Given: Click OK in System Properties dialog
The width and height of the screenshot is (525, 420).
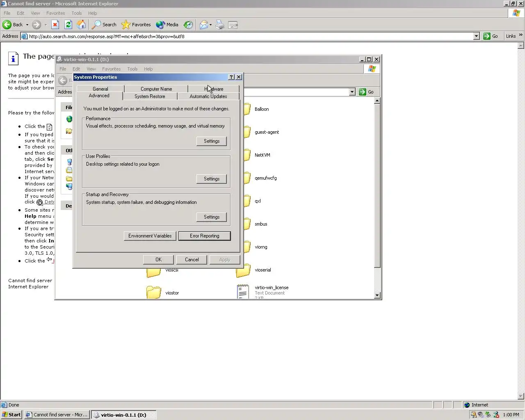Looking at the screenshot, I should click(159, 260).
